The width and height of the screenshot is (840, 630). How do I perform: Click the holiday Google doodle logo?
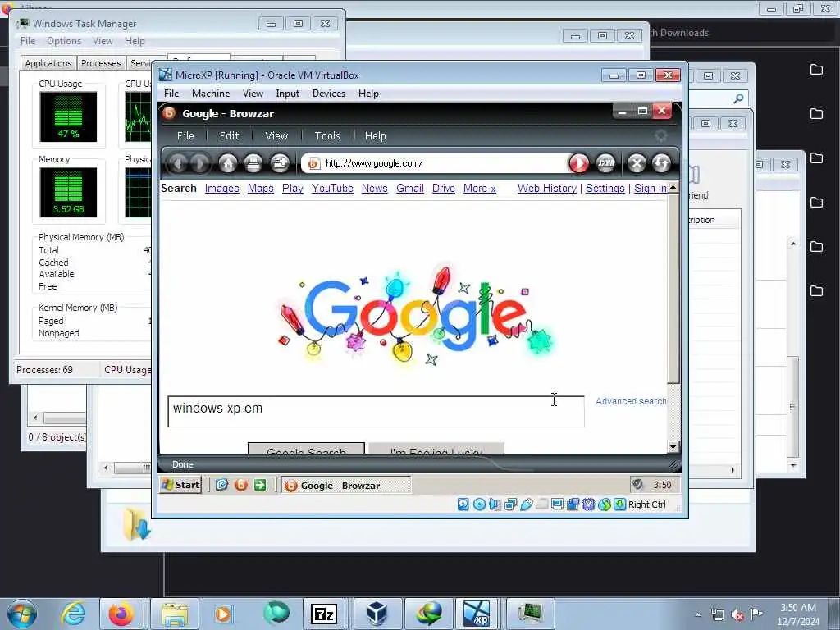pyautogui.click(x=416, y=316)
